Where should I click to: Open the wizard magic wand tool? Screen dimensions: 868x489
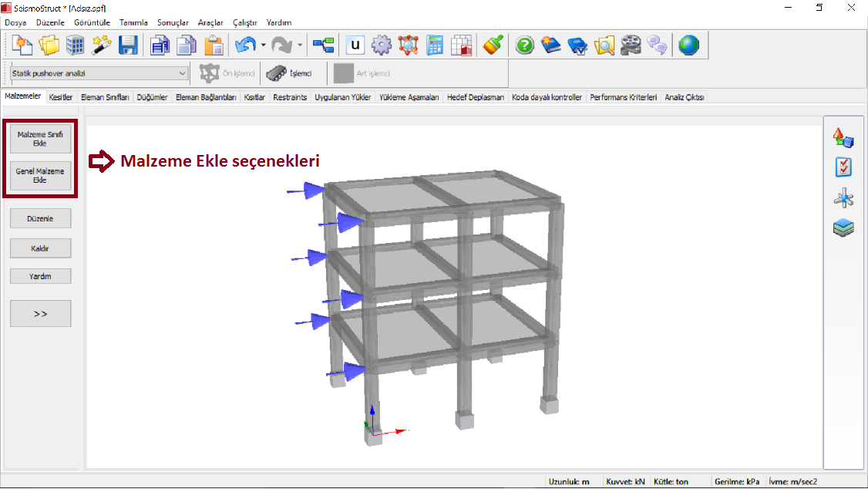[102, 46]
